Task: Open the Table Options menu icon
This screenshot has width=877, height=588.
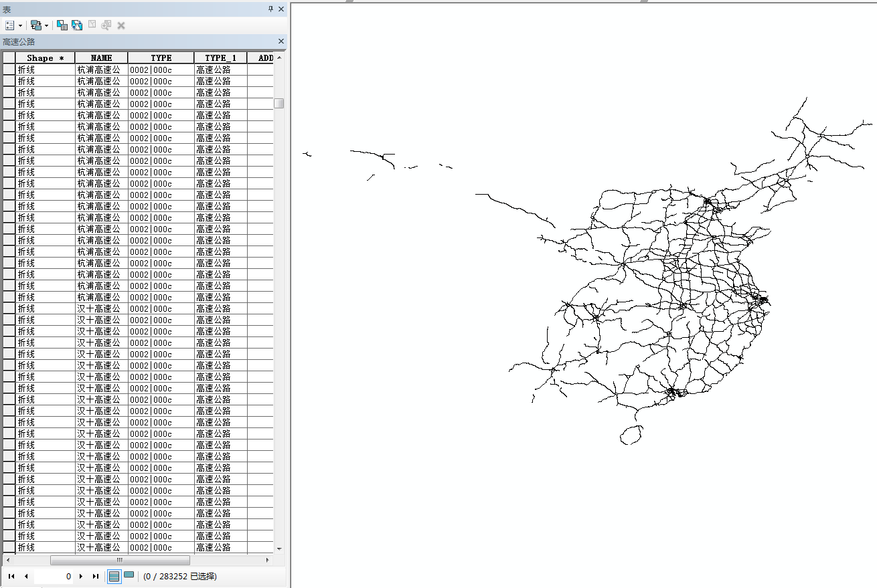Action: point(9,25)
